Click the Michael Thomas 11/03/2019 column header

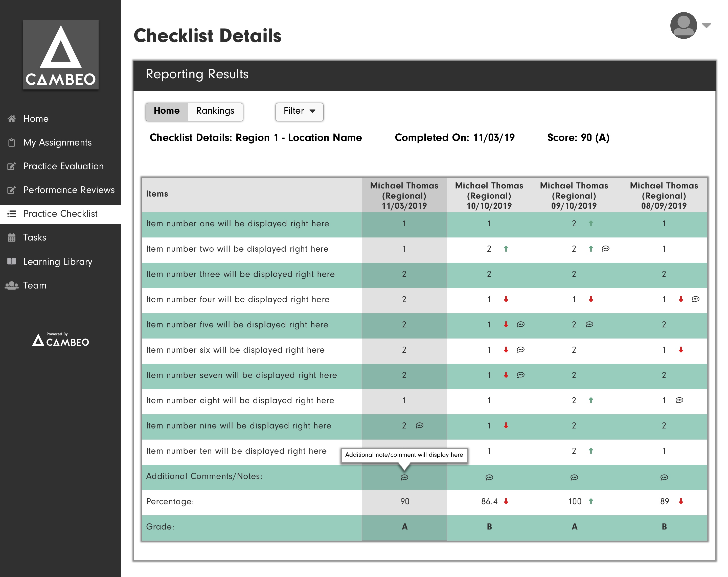pyautogui.click(x=404, y=195)
